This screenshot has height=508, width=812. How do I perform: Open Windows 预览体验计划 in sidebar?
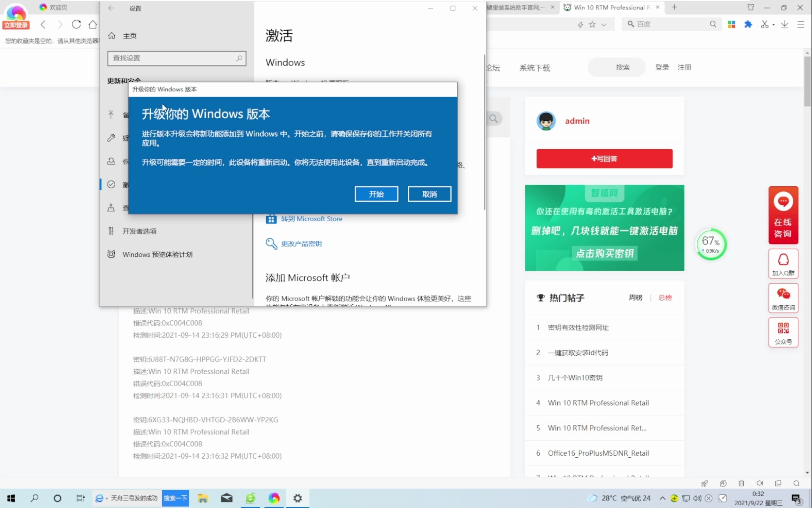coord(157,254)
